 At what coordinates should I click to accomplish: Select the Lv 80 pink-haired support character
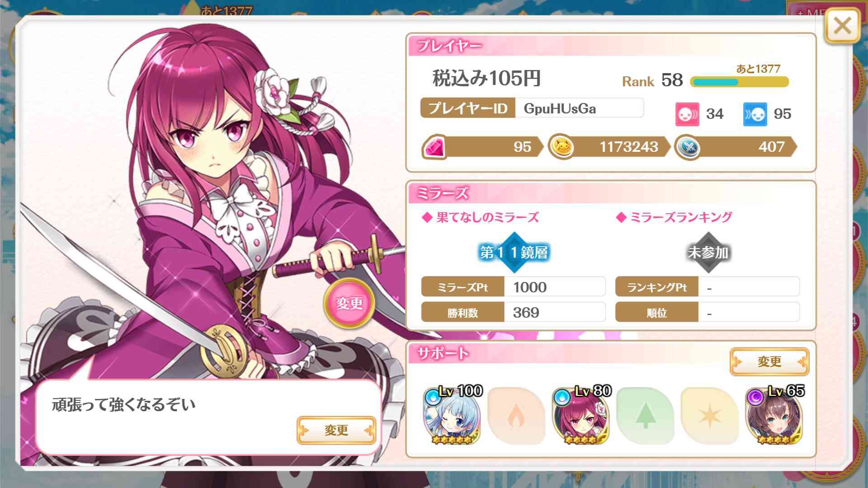click(581, 416)
